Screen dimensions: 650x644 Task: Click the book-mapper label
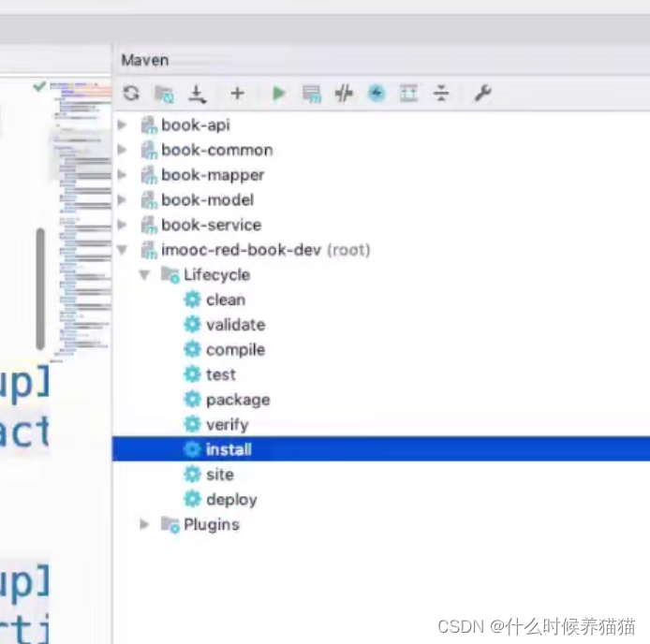pos(213,175)
